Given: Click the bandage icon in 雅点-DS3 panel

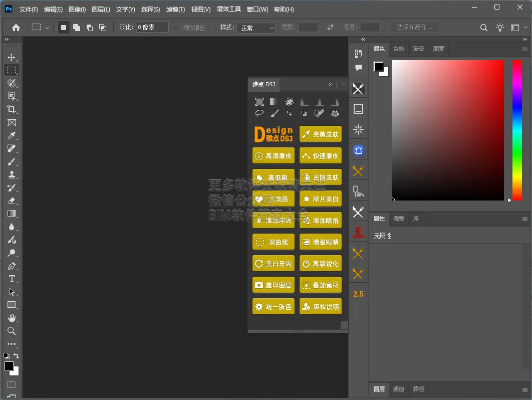Looking at the screenshot, I should point(319,113).
